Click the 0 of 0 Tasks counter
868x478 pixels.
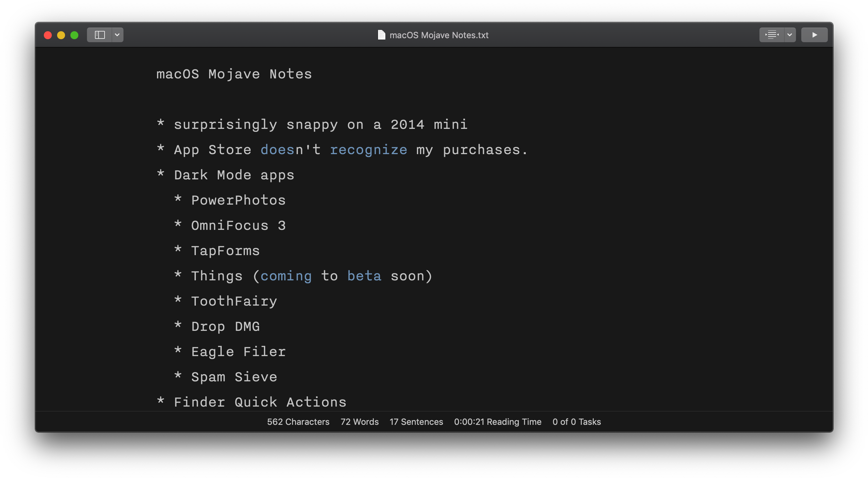(x=576, y=422)
